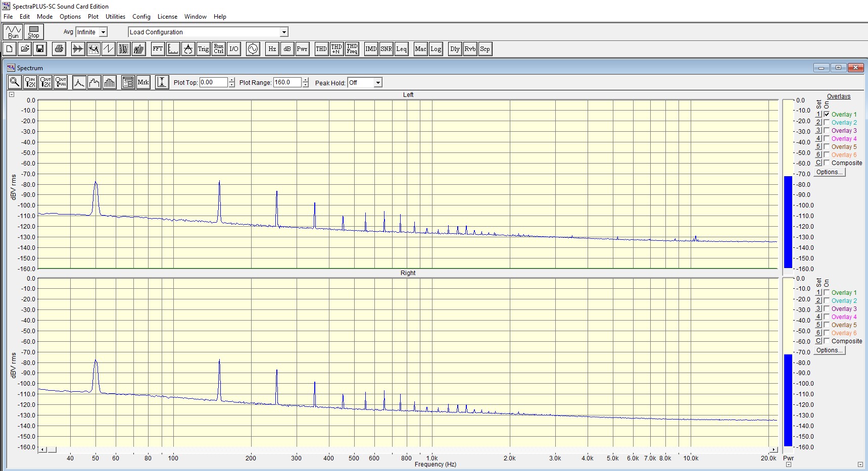Open the Leq utility
Screen dimensions: 868x471
tap(401, 49)
